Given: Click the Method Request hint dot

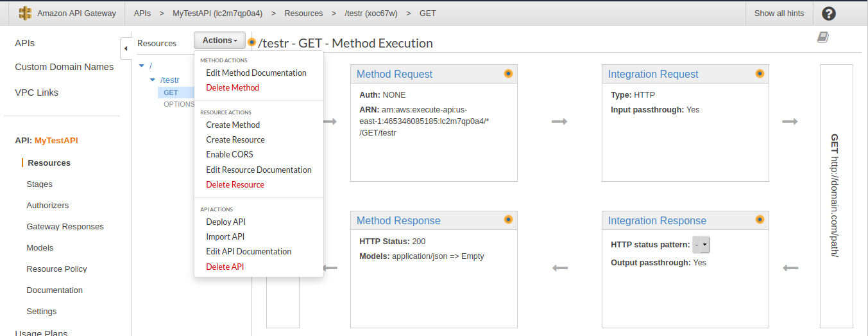Looking at the screenshot, I should point(508,73).
